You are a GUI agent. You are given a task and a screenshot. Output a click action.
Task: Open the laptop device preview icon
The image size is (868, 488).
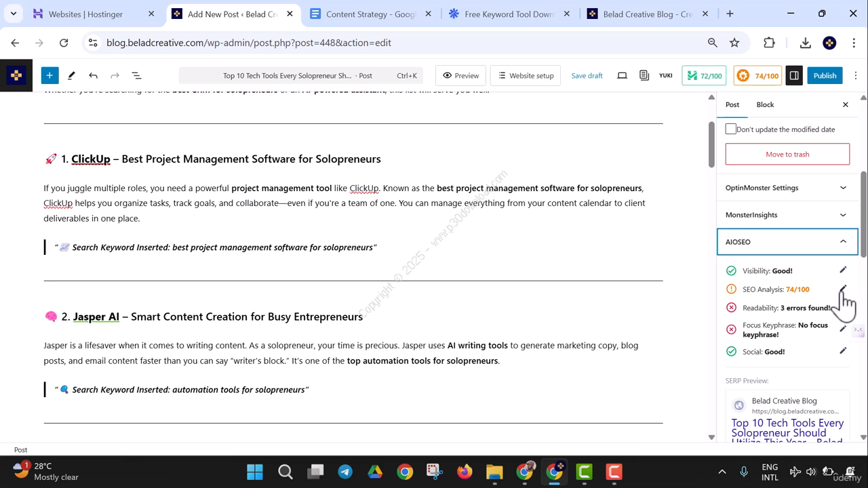tap(622, 75)
